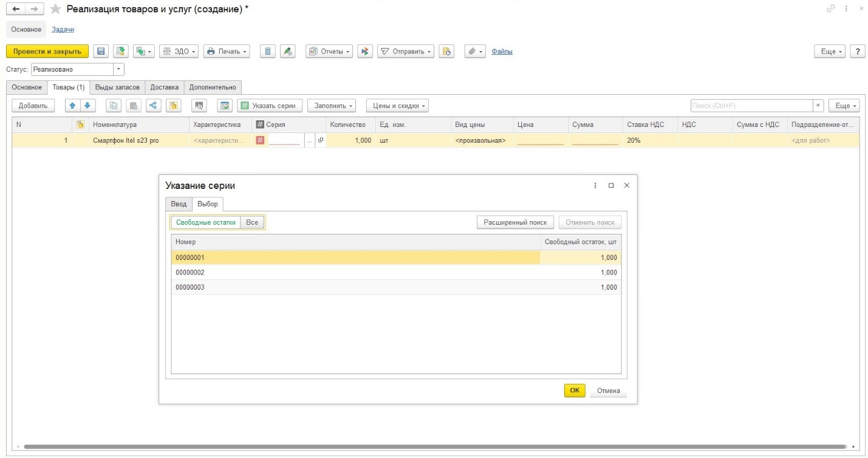Switch to the Ввод tab
The image size is (868, 458).
coord(179,204)
